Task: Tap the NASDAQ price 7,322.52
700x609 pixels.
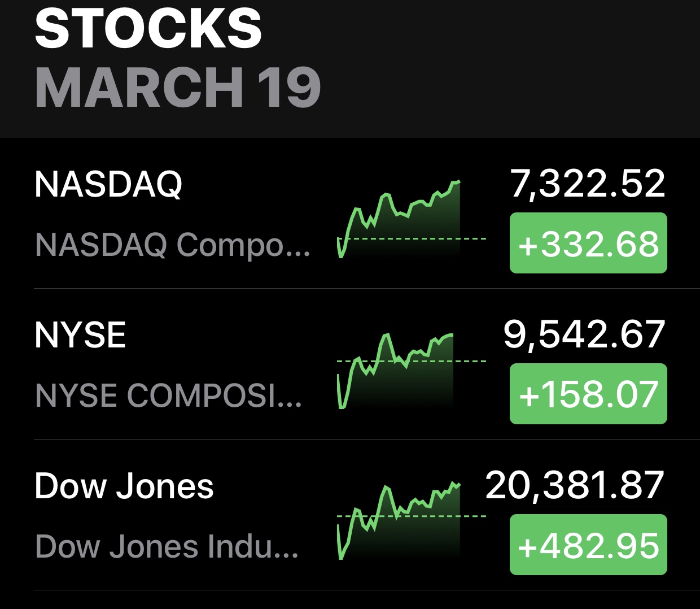Action: 588,184
